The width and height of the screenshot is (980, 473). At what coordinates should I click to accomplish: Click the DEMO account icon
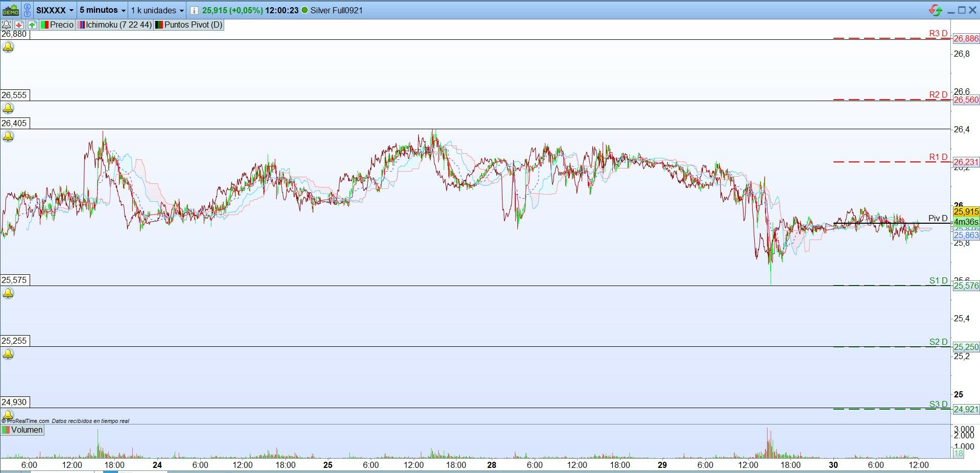11,10
